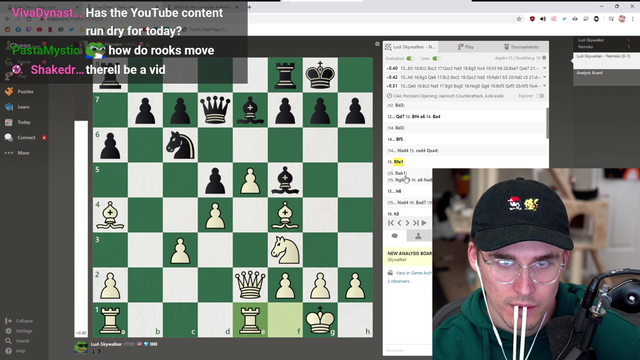The image size is (640, 360).
Task: Switch to the Tournaments tab
Action: coord(521,47)
